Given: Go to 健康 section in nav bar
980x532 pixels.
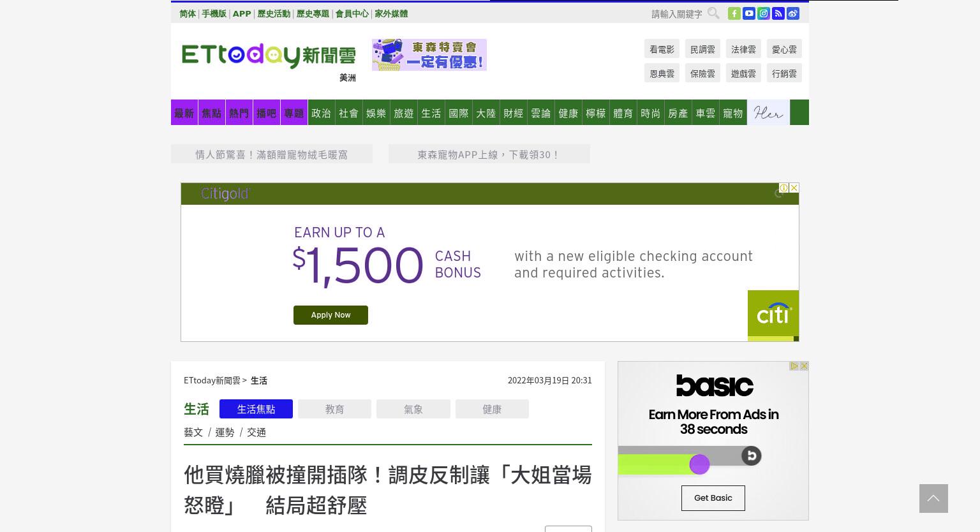Looking at the screenshot, I should tap(568, 113).
